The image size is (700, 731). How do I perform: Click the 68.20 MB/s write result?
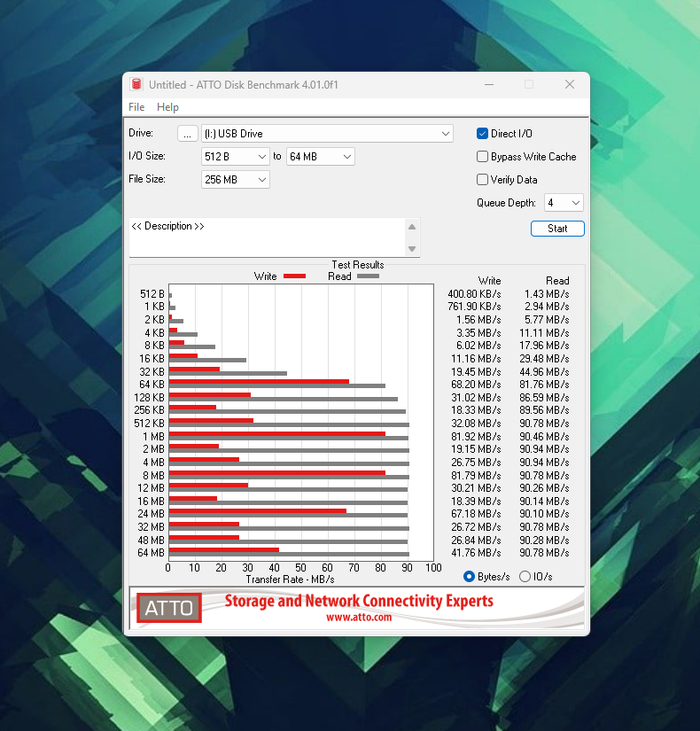click(476, 385)
